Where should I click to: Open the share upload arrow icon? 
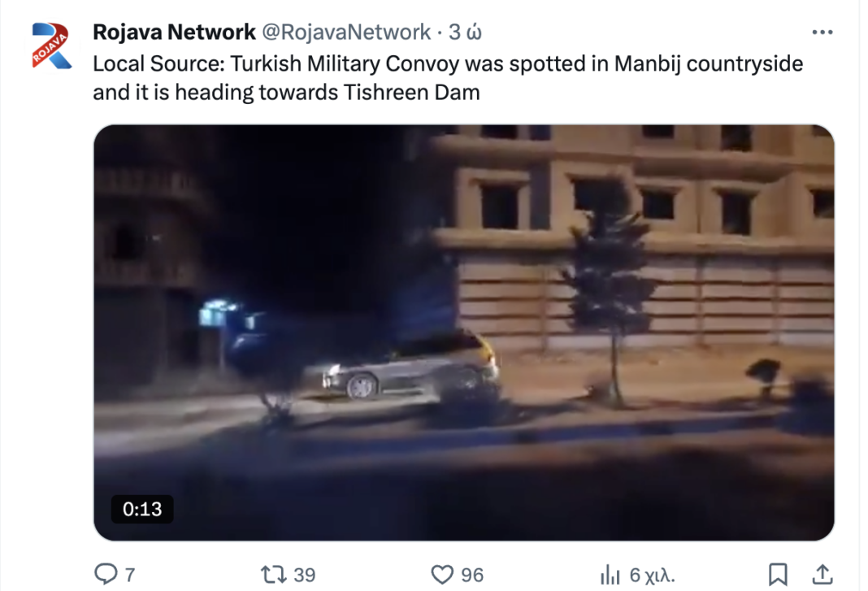[822, 575]
